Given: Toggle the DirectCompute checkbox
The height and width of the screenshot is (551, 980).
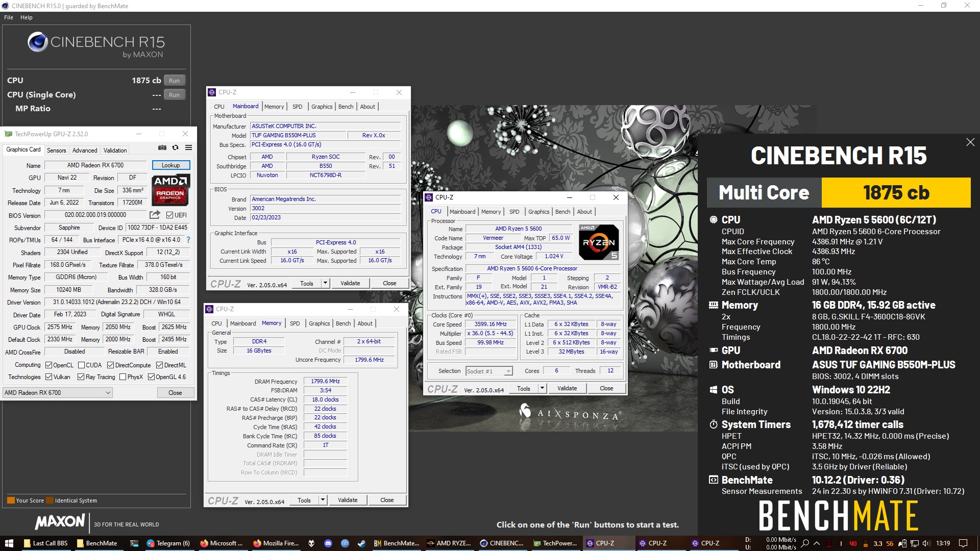Looking at the screenshot, I should (111, 365).
